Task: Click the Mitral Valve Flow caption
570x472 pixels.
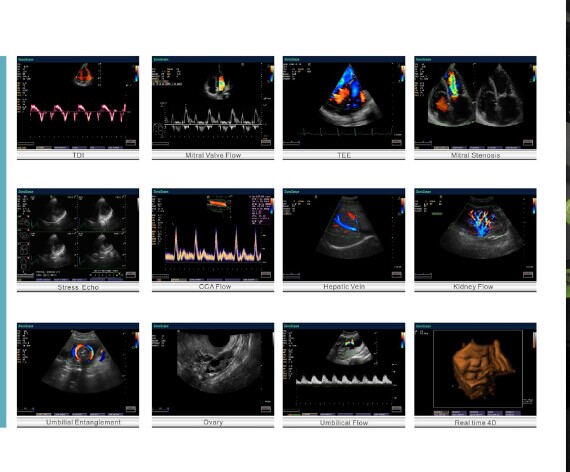Action: click(x=213, y=155)
